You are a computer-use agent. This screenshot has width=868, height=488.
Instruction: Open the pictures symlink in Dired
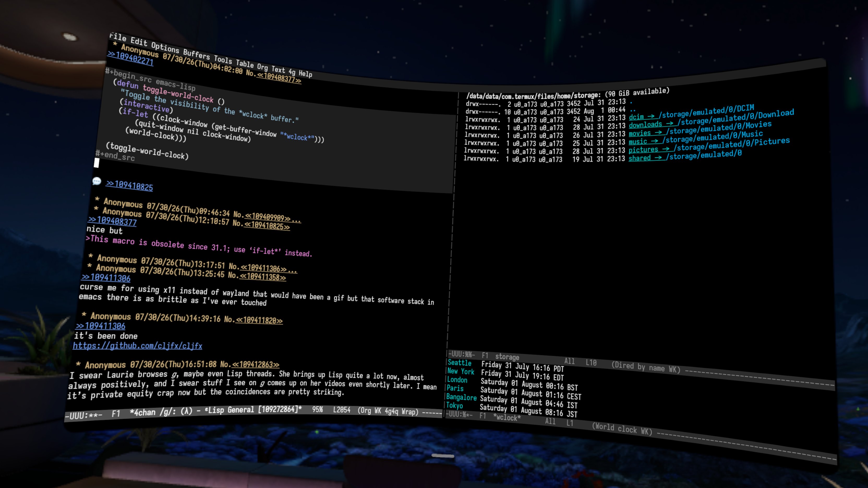[643, 150]
